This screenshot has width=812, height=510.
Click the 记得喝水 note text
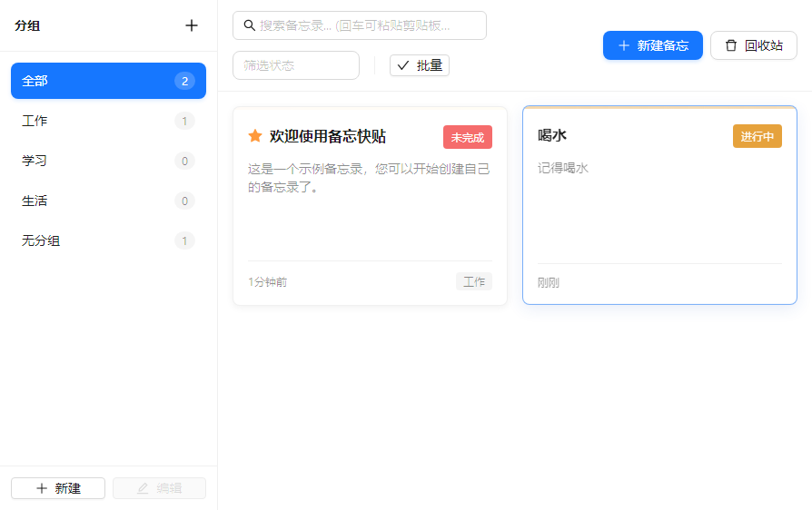(563, 168)
